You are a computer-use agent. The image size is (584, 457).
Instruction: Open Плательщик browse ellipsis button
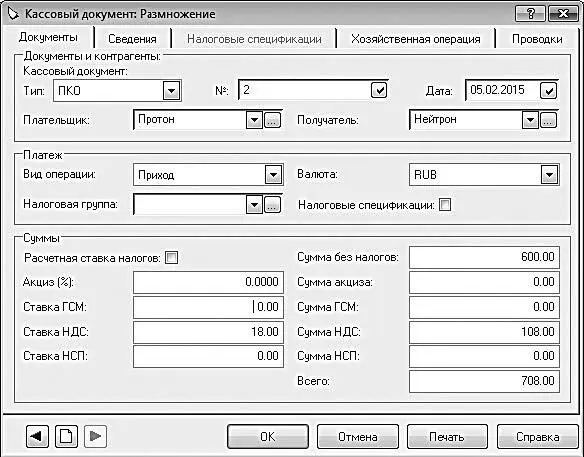point(272,120)
